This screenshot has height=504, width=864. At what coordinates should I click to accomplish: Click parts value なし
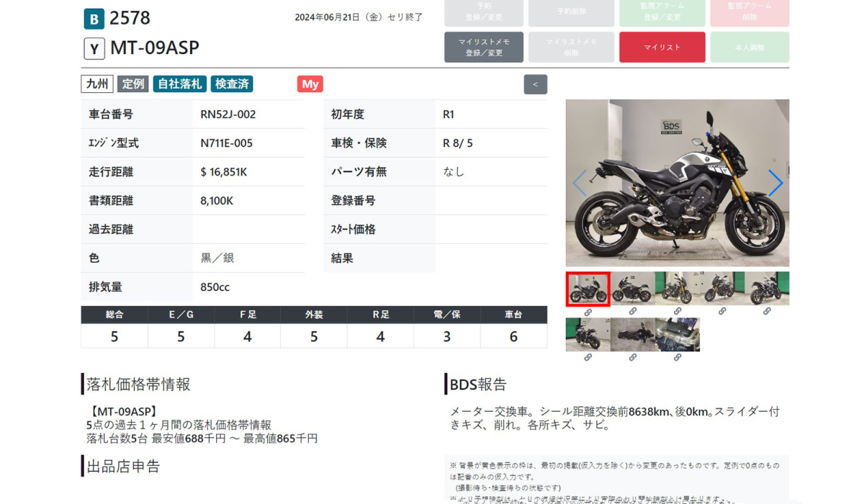[x=454, y=172]
